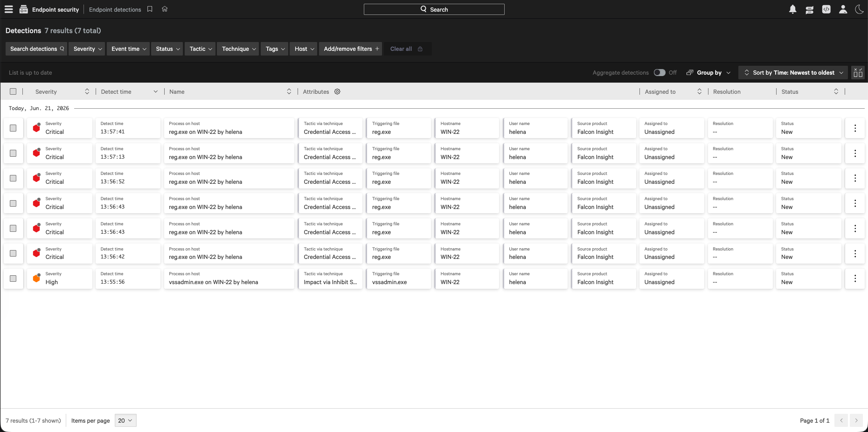Open the Status filter dropdown
This screenshot has height=432, width=868.
[167, 49]
